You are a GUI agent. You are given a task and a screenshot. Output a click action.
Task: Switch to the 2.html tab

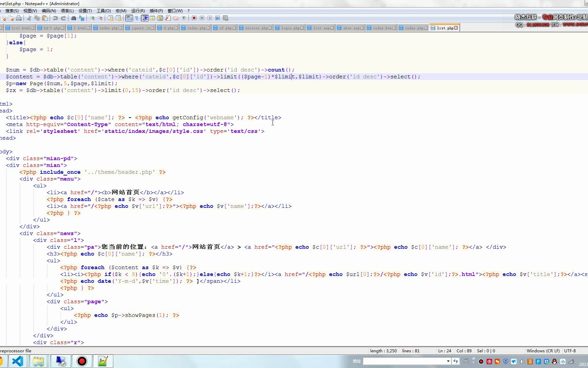point(79,28)
